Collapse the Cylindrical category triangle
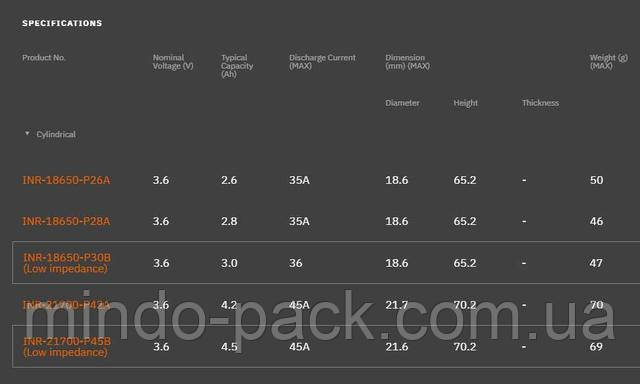Screen dimensions: 640x384 (27, 133)
